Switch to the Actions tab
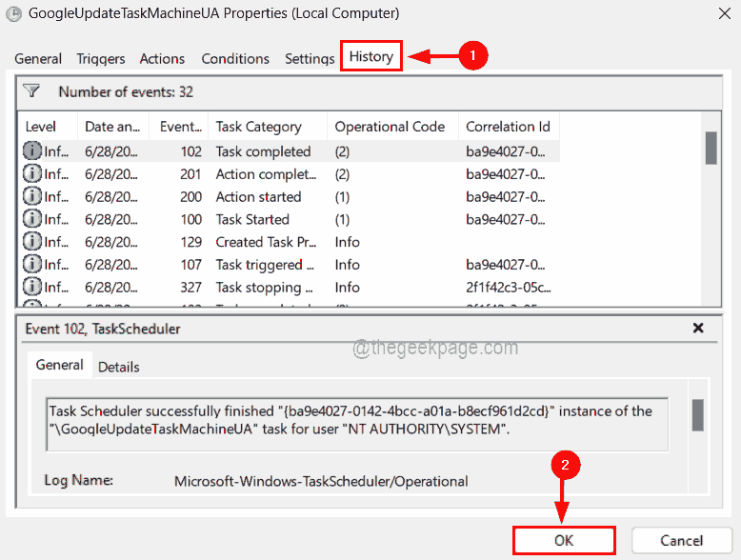The image size is (741, 560). [162, 59]
